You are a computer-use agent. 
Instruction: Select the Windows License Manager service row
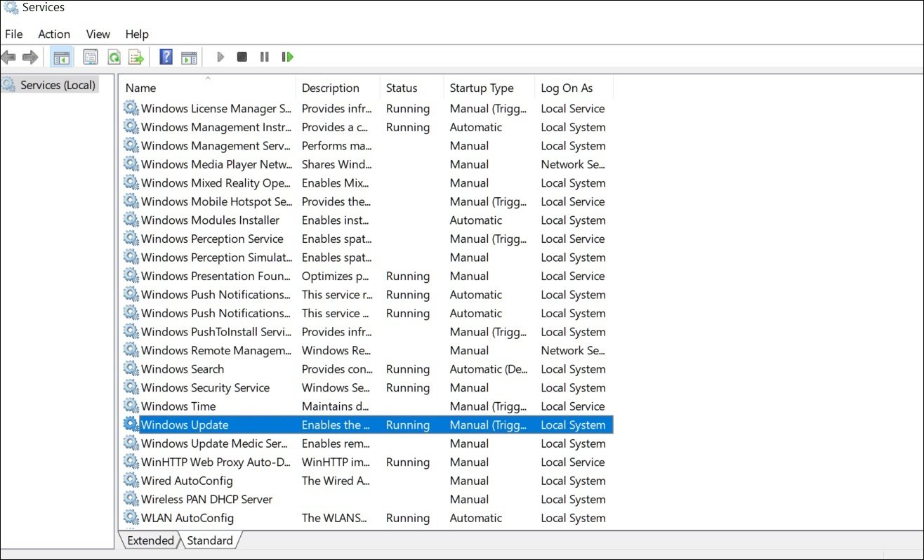click(367, 109)
